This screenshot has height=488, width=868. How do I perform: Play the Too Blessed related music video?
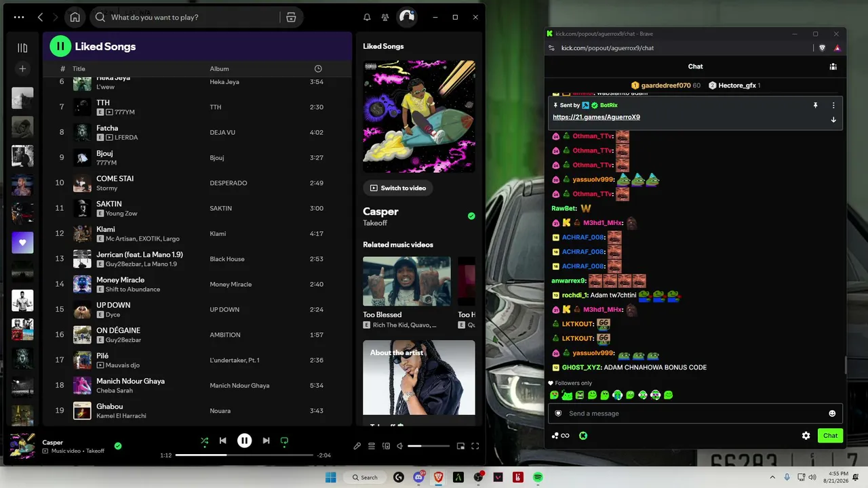click(407, 281)
